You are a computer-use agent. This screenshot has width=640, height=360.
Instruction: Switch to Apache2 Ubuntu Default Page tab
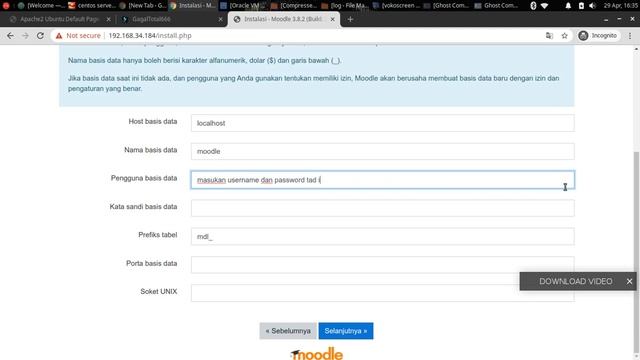[x=59, y=19]
